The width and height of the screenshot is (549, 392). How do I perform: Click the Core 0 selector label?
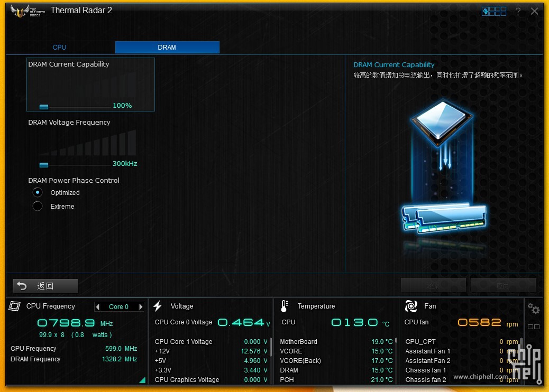[118, 306]
